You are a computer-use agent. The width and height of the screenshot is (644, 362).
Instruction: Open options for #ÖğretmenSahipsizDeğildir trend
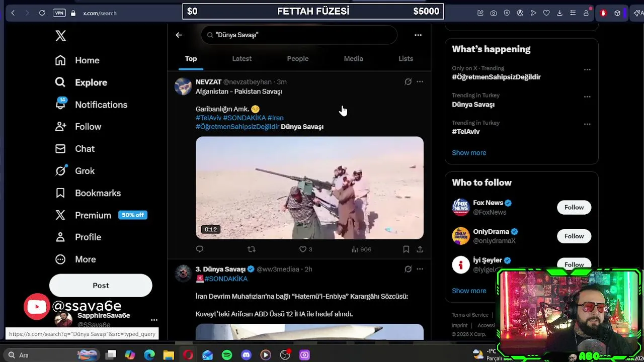(587, 69)
